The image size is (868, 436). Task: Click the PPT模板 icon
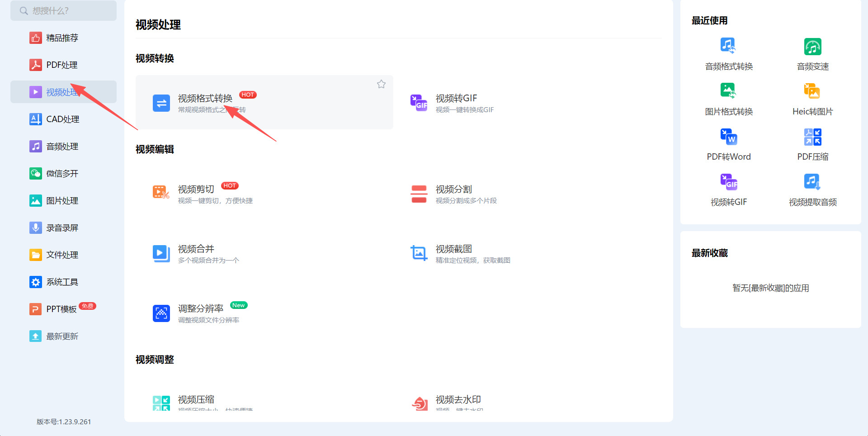point(36,309)
